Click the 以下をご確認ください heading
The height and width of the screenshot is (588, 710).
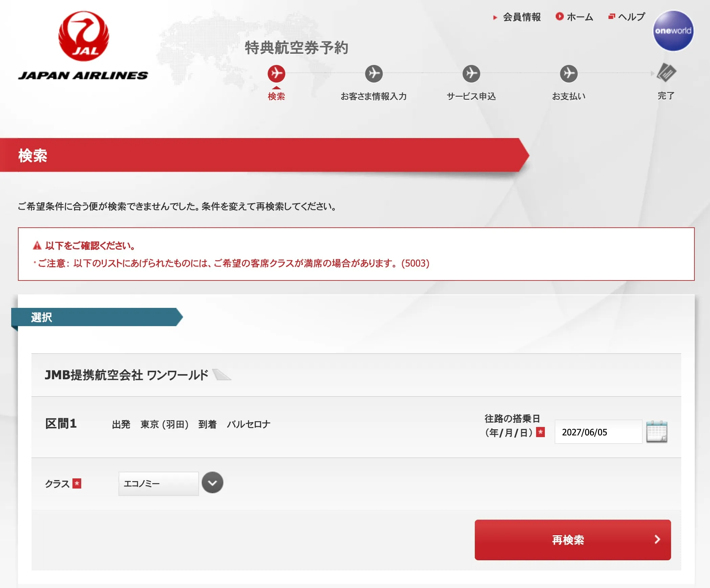pyautogui.click(x=90, y=246)
